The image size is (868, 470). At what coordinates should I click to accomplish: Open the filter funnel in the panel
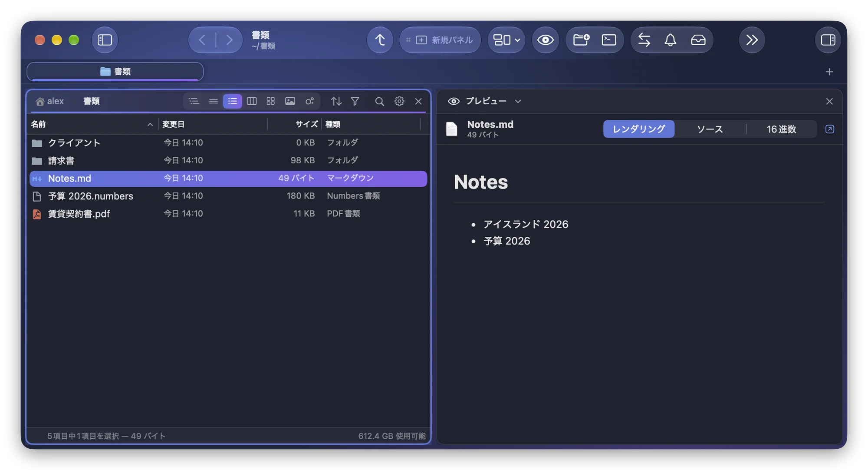(x=355, y=101)
